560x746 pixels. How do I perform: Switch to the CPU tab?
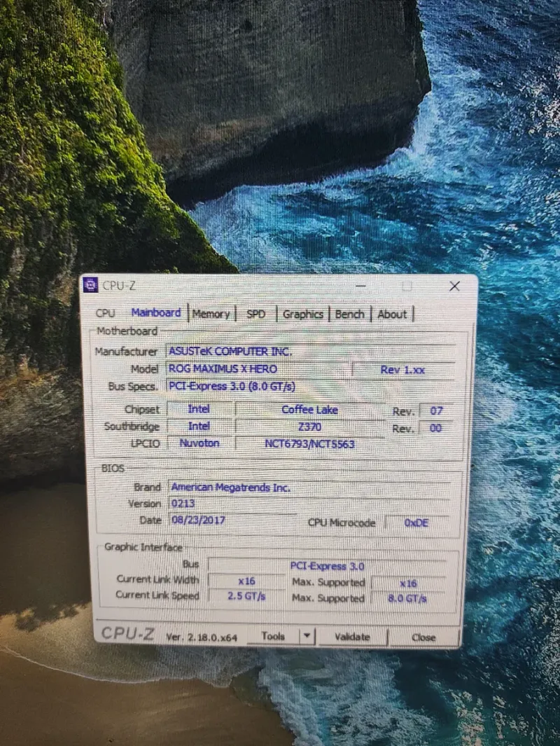click(x=106, y=313)
